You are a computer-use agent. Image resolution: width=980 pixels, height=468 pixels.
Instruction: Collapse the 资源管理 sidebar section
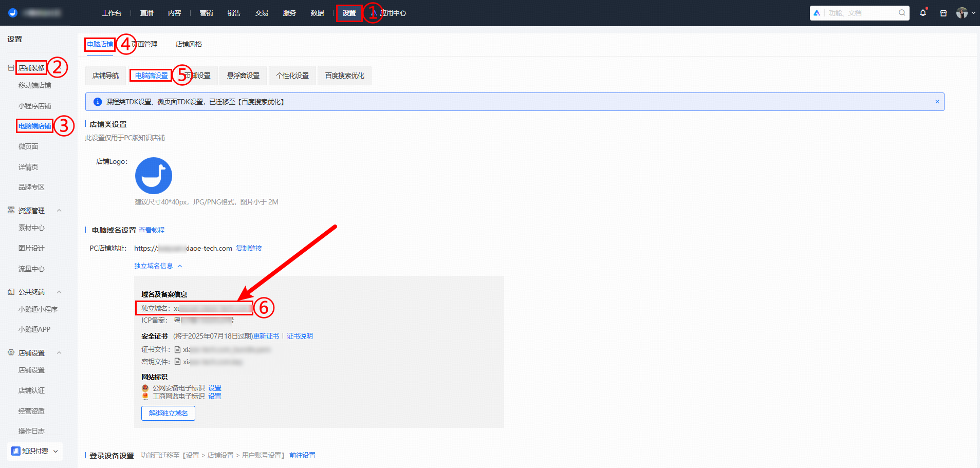click(59, 211)
